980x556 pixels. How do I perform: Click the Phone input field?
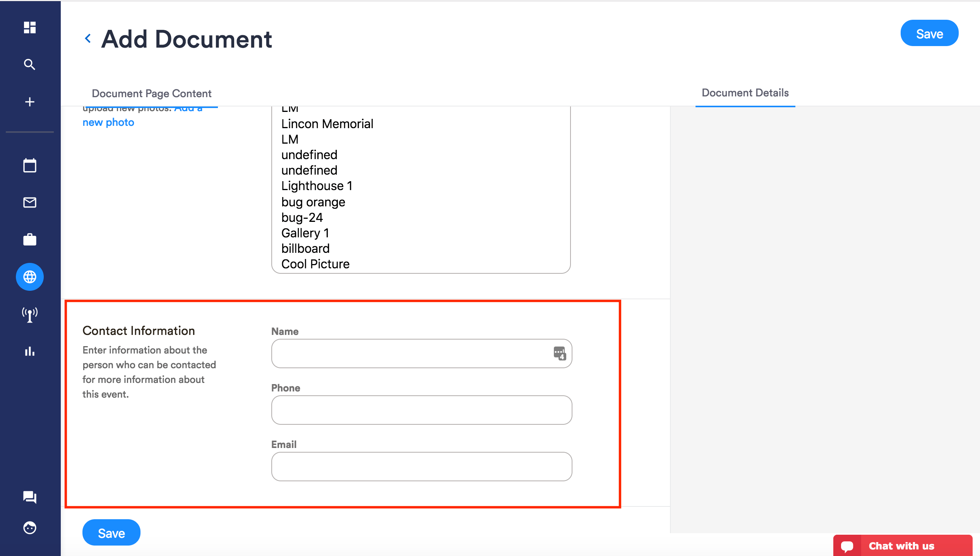point(421,410)
